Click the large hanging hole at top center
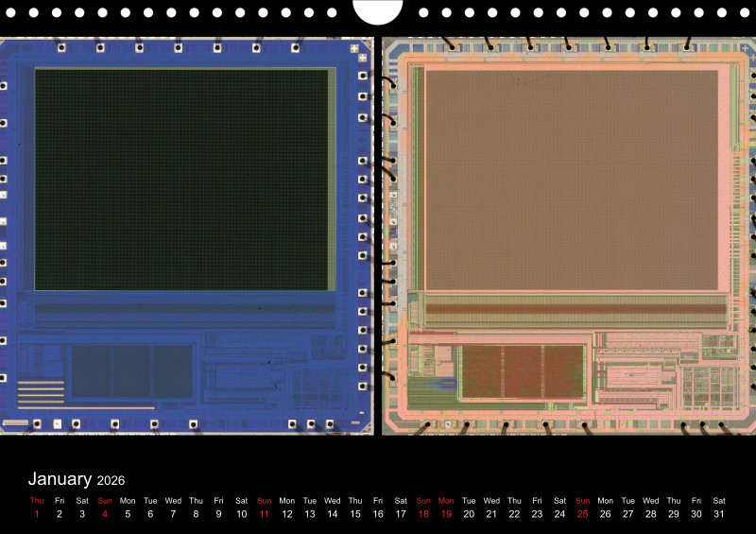756x534 pixels. [378, 9]
